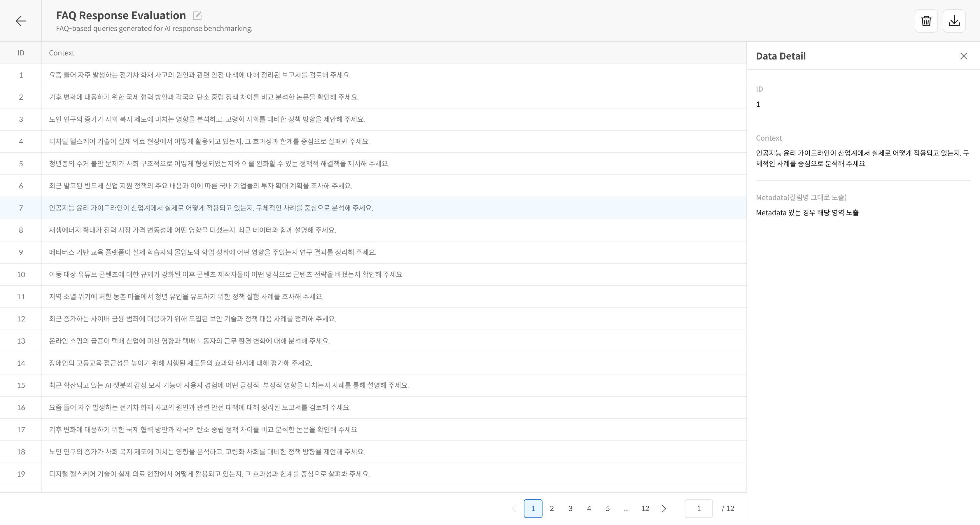The width and height of the screenshot is (980, 525).
Task: Go to page 5
Action: point(608,509)
